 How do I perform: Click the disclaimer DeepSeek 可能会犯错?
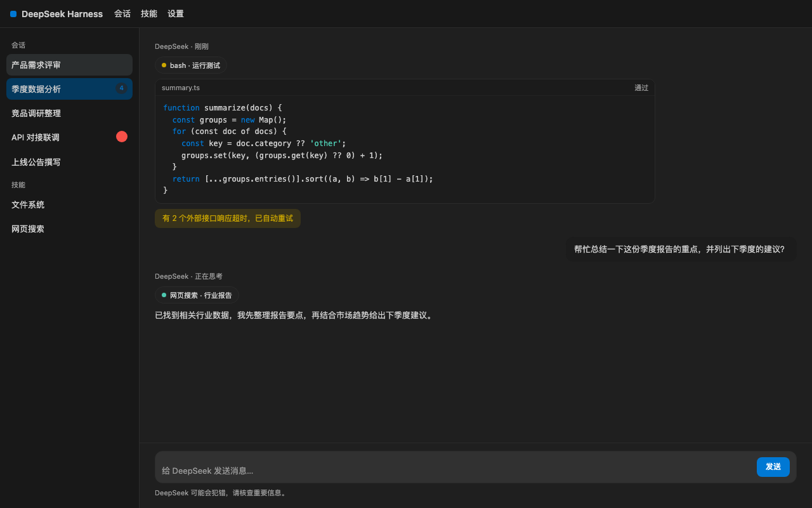pyautogui.click(x=221, y=493)
